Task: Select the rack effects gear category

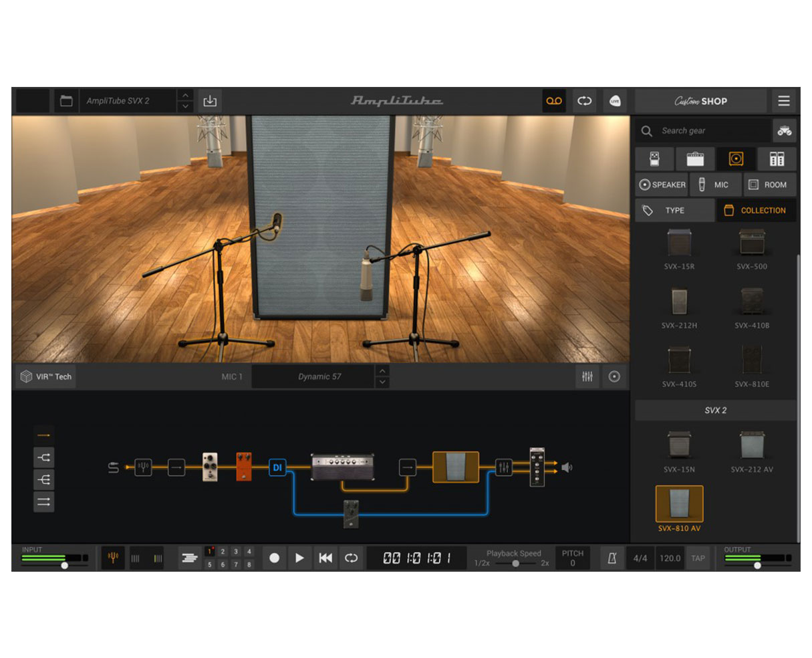Action: coord(777,159)
